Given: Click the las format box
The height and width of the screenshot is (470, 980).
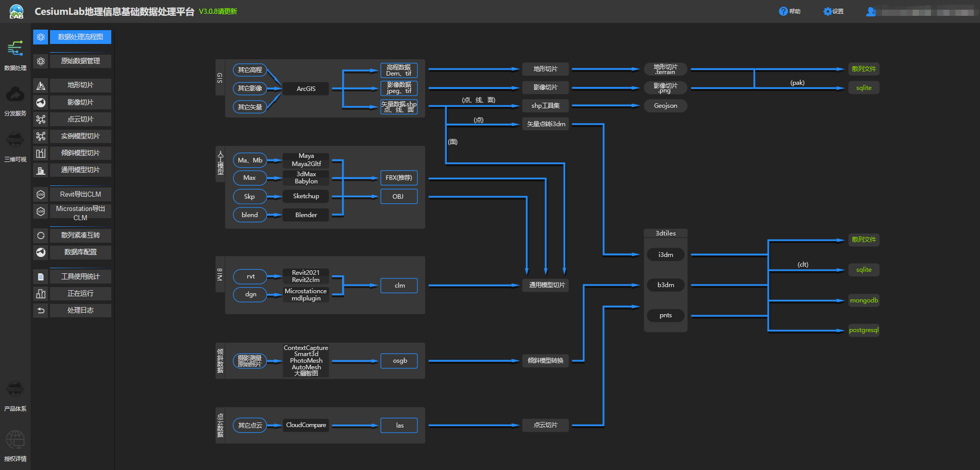Looking at the screenshot, I should [399, 426].
